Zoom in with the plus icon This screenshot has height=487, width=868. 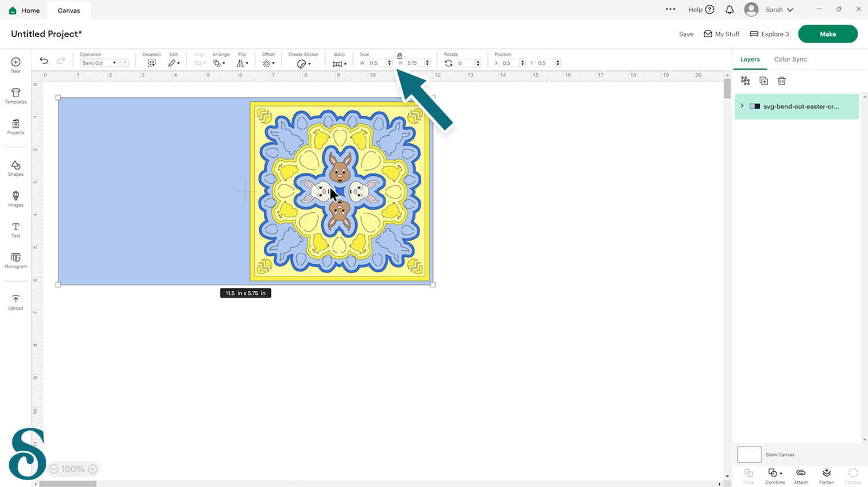(x=93, y=469)
